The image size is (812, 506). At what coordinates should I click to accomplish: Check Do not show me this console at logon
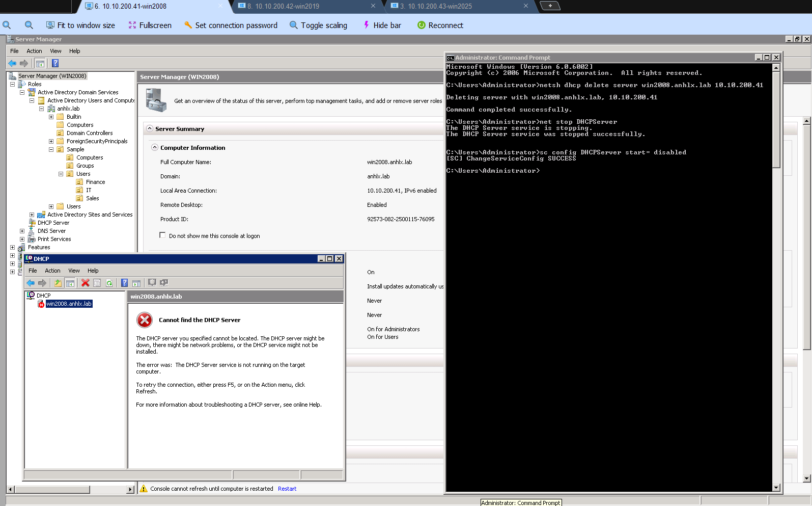(x=162, y=235)
